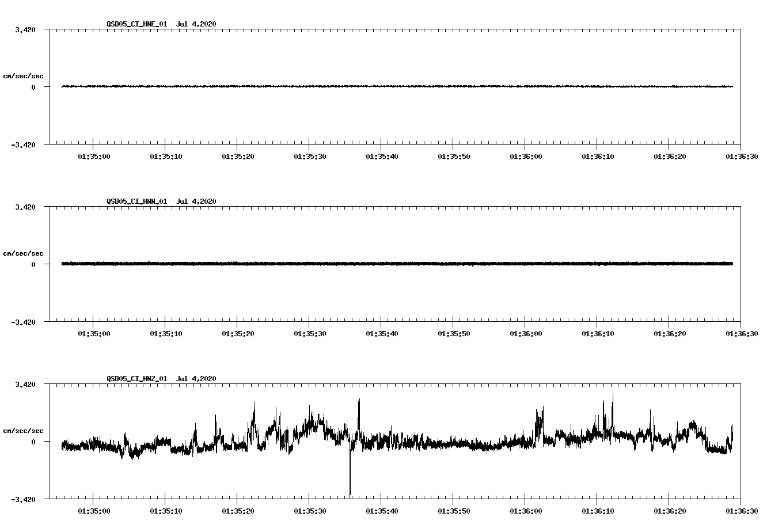Viewport: 782px width, 532px height.
Task: Click the 01:36:10 time label under HNN plot
Action: (598, 333)
